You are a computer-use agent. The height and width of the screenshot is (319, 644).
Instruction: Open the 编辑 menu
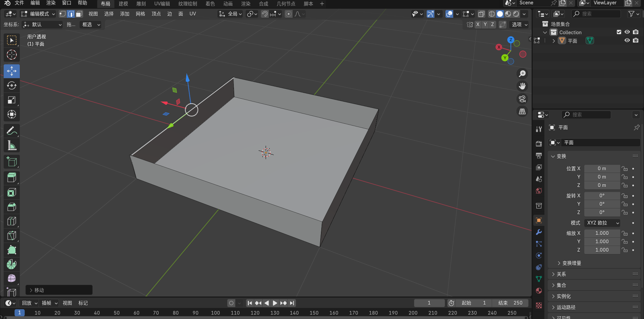(x=35, y=3)
